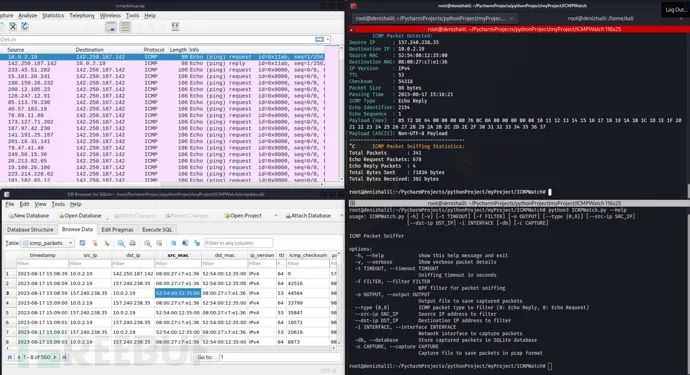Jump to the first page of records
Screen dimensions: 690x375
click(10, 357)
